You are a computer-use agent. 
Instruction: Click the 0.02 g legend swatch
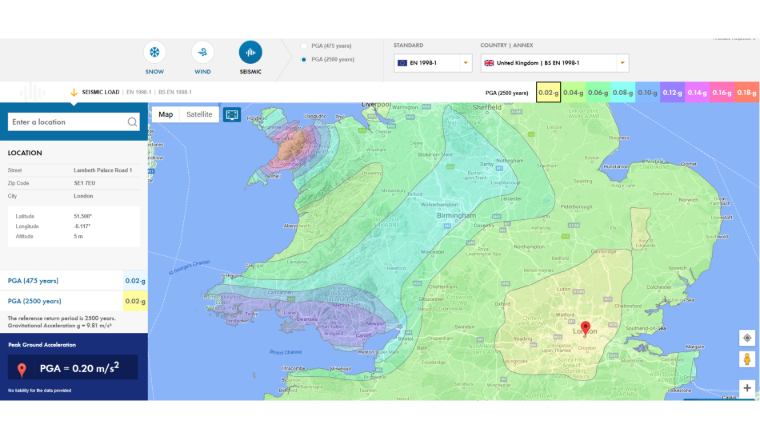548,92
